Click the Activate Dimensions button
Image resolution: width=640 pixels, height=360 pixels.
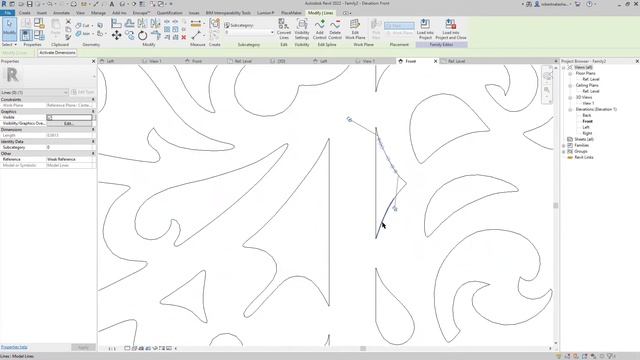point(57,53)
